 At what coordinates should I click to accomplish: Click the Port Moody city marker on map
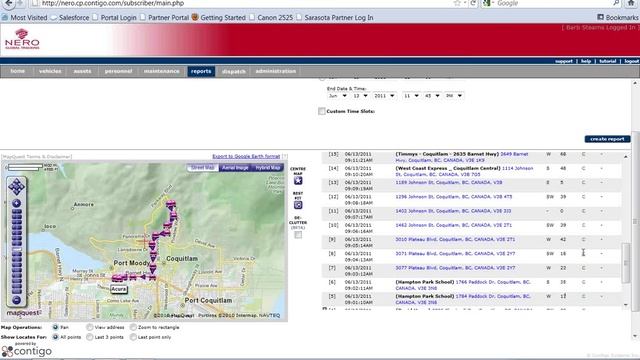(111, 268)
